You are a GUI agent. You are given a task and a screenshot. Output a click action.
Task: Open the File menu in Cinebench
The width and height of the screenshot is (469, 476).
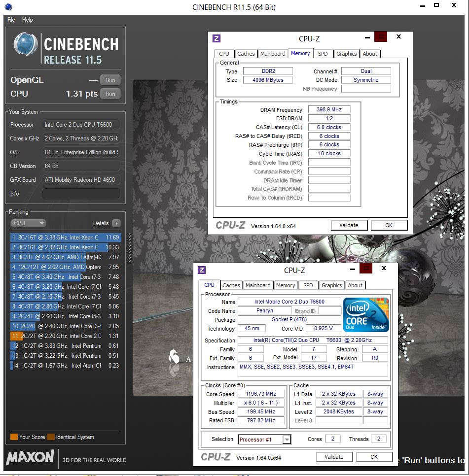pyautogui.click(x=11, y=20)
